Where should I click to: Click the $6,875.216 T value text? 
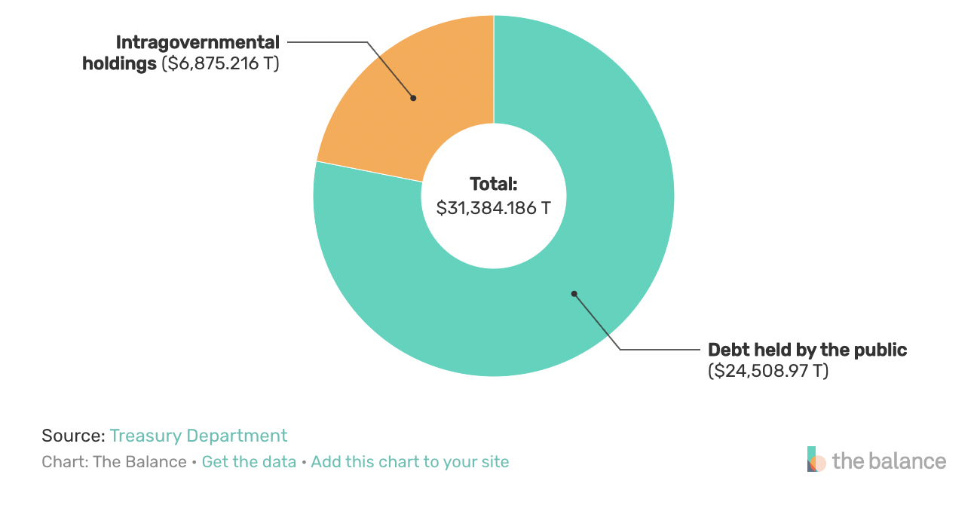(220, 64)
